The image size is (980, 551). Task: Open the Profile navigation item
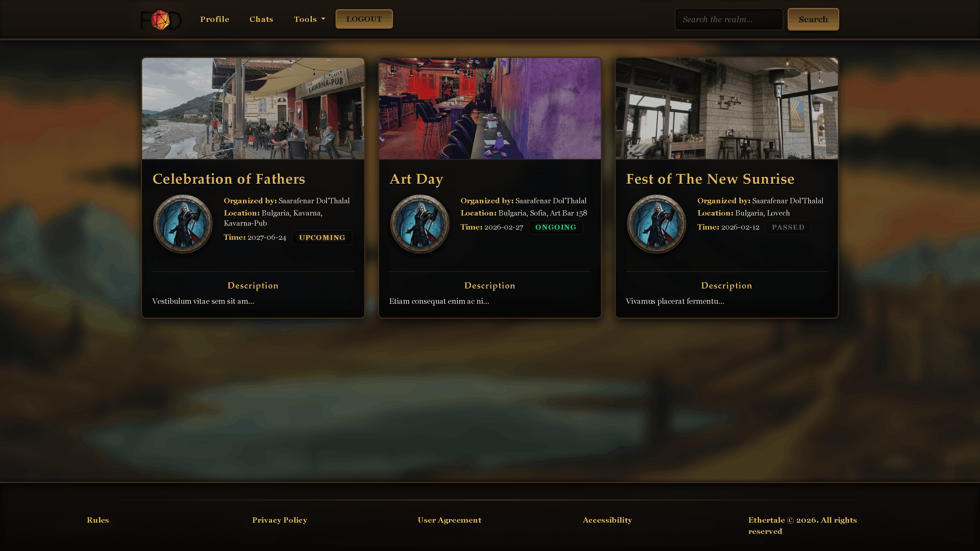(x=214, y=19)
